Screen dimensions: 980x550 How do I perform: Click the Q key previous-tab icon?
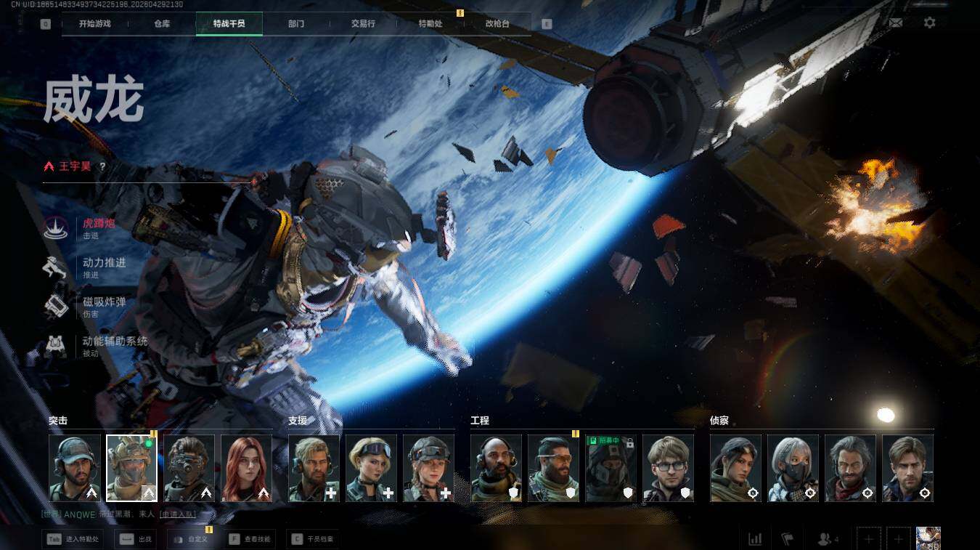point(46,24)
